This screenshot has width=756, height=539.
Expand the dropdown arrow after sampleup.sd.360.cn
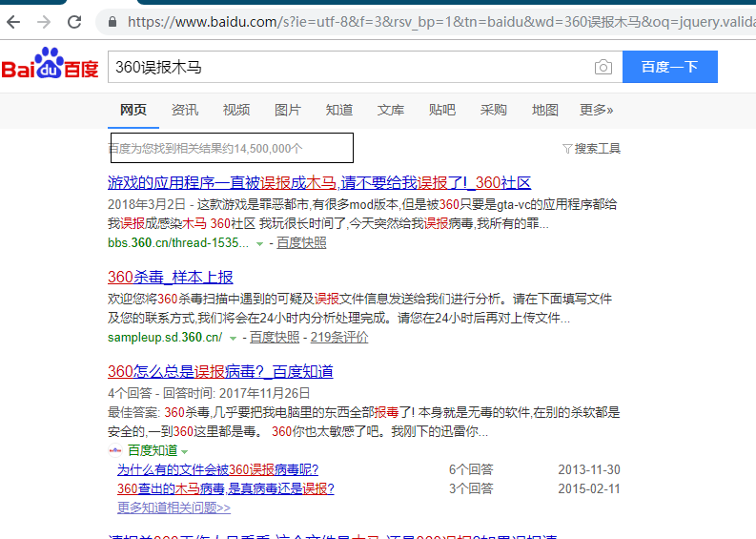pyautogui.click(x=233, y=339)
